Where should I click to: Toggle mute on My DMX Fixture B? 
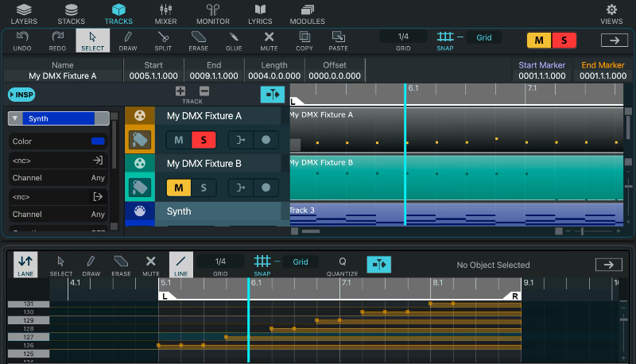coord(178,188)
